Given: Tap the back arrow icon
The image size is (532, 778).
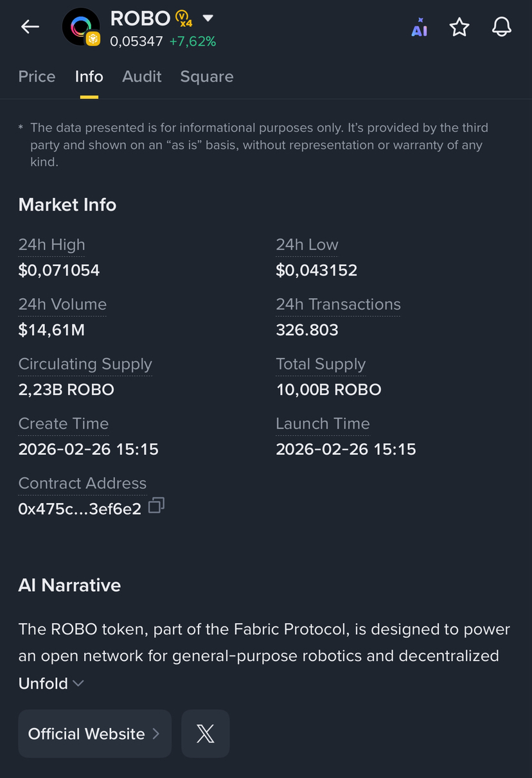Looking at the screenshot, I should tap(30, 26).
